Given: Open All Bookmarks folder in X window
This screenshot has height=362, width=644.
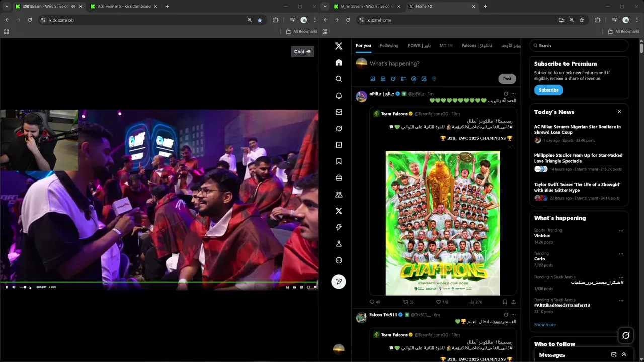Looking at the screenshot, I should tap(624, 32).
